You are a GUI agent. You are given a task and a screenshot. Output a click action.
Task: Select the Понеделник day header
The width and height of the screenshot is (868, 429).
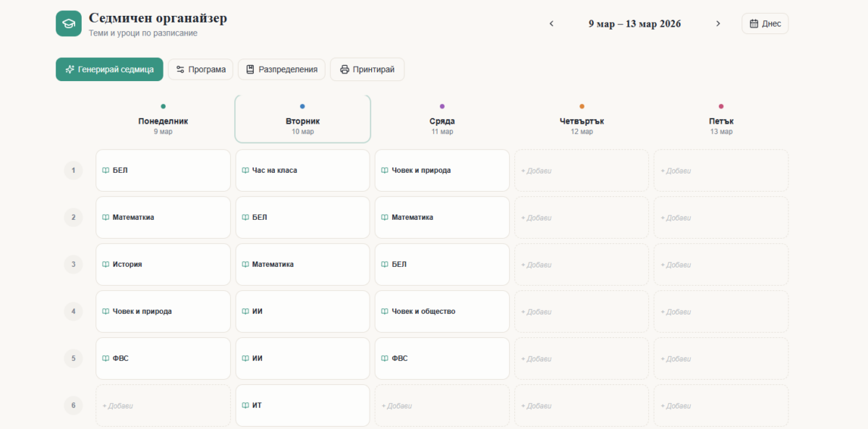pyautogui.click(x=163, y=122)
